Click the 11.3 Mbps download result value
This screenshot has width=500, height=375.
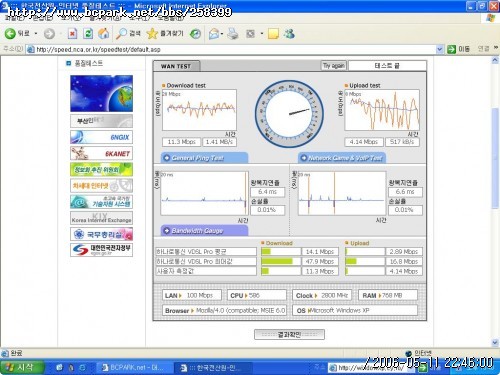(x=181, y=142)
